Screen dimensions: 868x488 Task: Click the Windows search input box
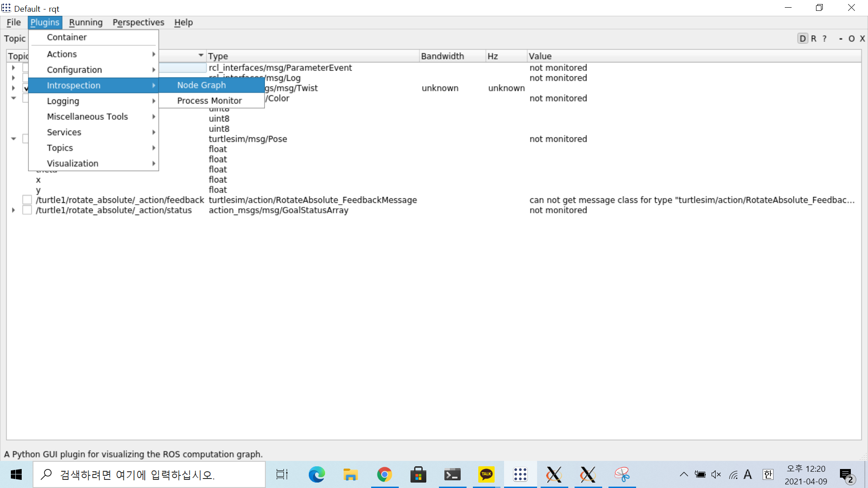coord(149,474)
